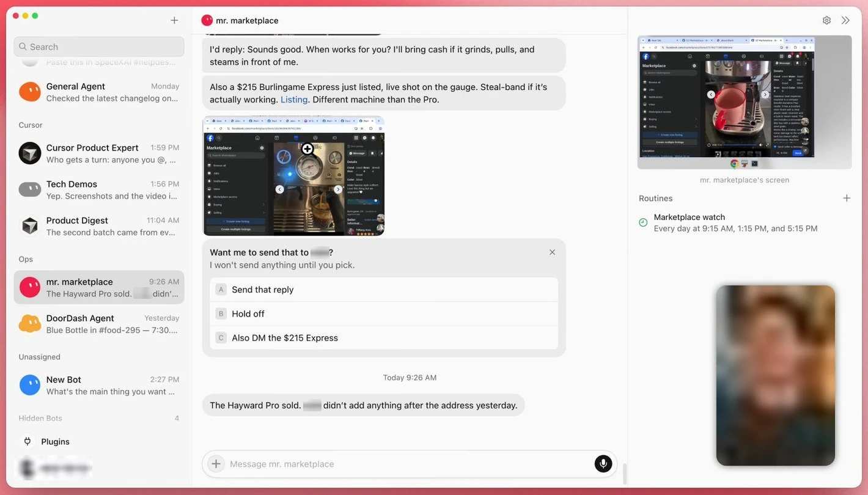This screenshot has width=868, height=495.
Task: Click the "Today 9:26 AM" timestamp
Action: pyautogui.click(x=410, y=378)
